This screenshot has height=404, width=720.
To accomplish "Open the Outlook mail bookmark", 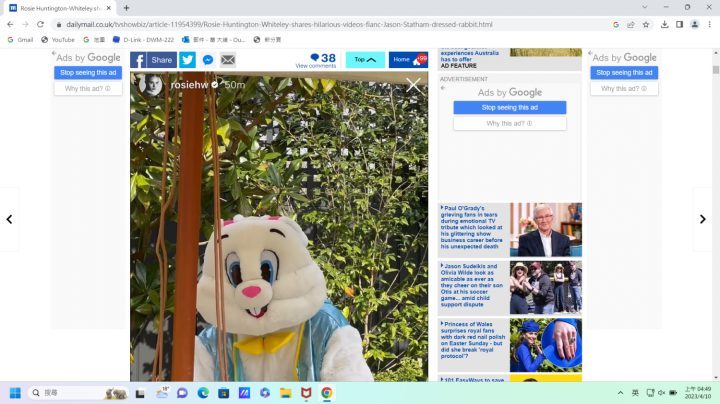I will click(214, 40).
